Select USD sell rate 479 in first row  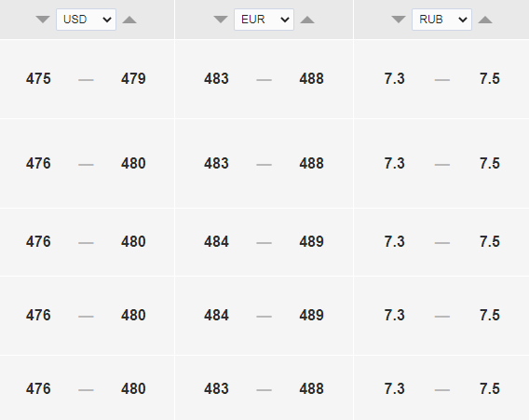133,78
